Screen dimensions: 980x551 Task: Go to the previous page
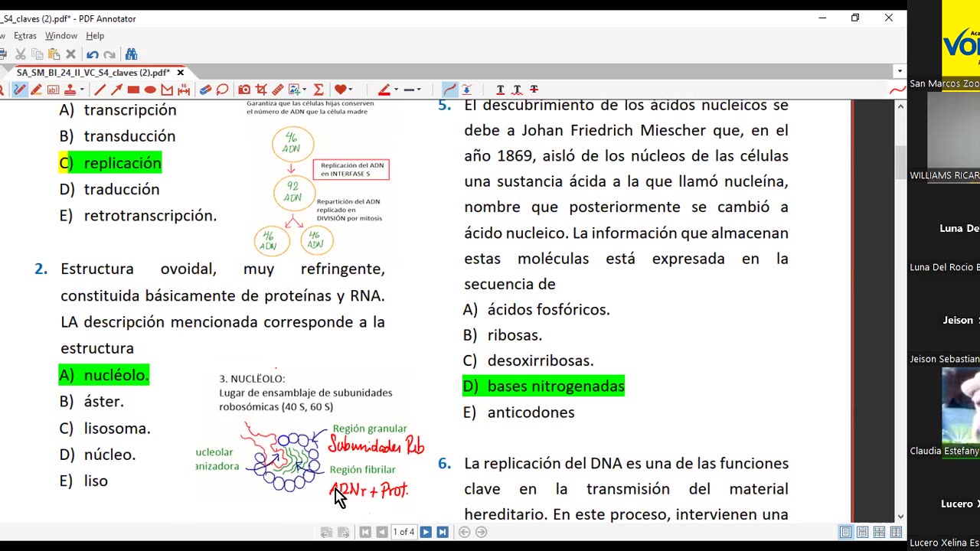[x=381, y=532]
